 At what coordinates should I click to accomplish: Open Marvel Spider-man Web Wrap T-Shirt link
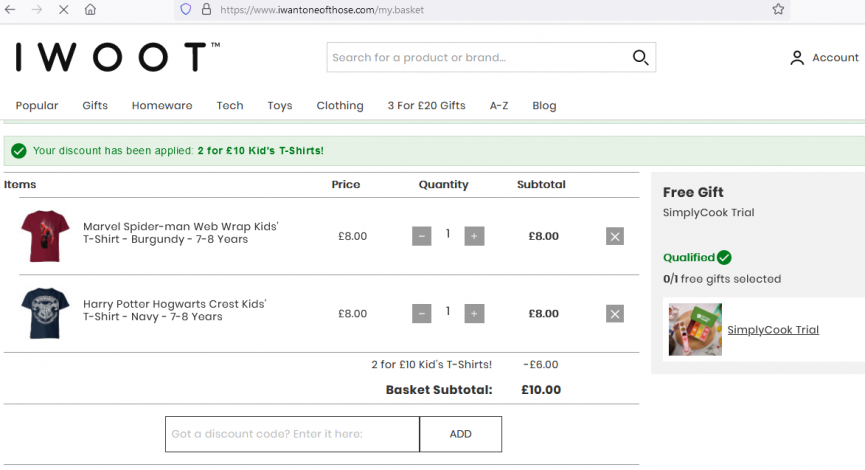[181, 233]
